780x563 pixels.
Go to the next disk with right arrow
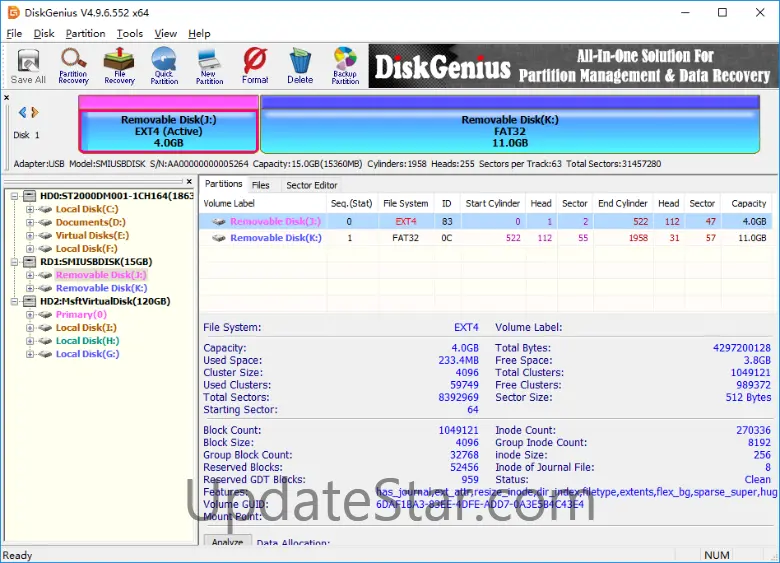click(x=34, y=113)
